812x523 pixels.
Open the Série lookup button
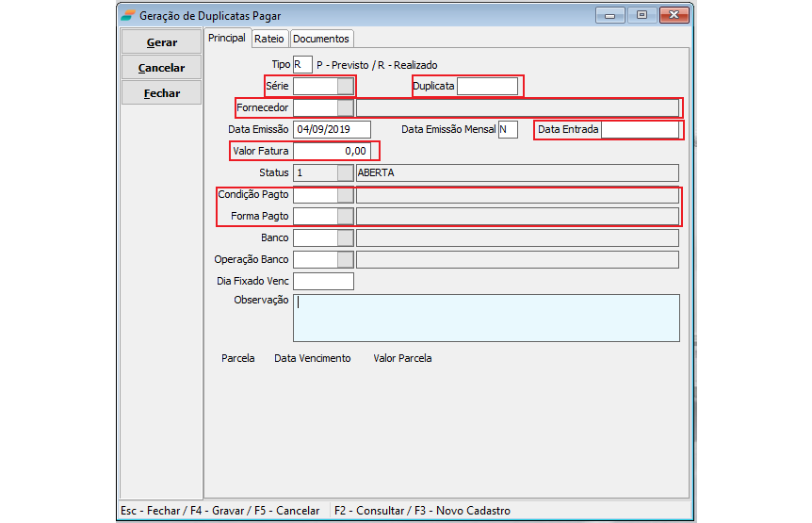coord(346,87)
